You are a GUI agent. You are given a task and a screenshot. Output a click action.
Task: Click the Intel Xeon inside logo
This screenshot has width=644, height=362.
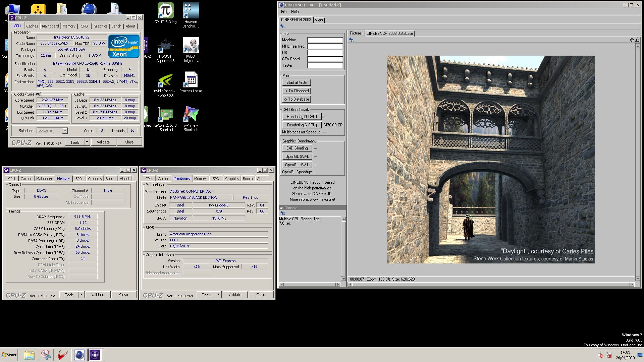(x=124, y=46)
